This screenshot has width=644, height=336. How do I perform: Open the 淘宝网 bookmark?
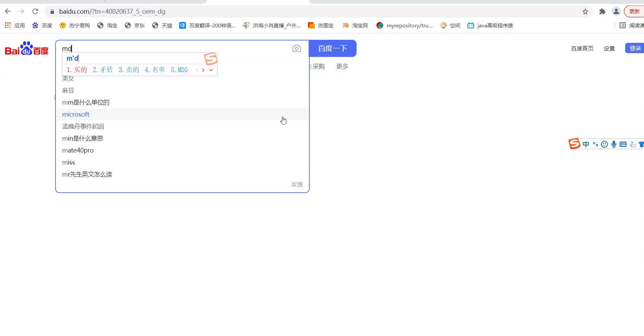click(355, 25)
